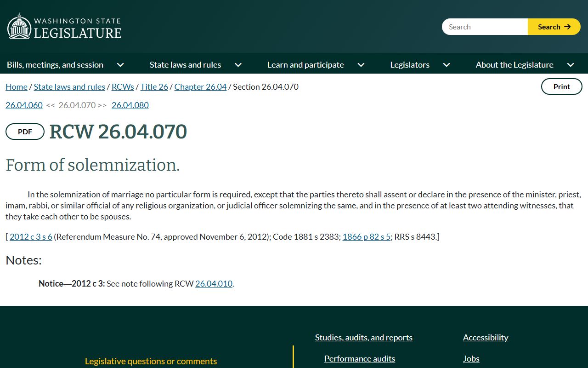588x368 pixels.
Task: Open the Title 26 breadcrumb link
Action: tap(154, 86)
